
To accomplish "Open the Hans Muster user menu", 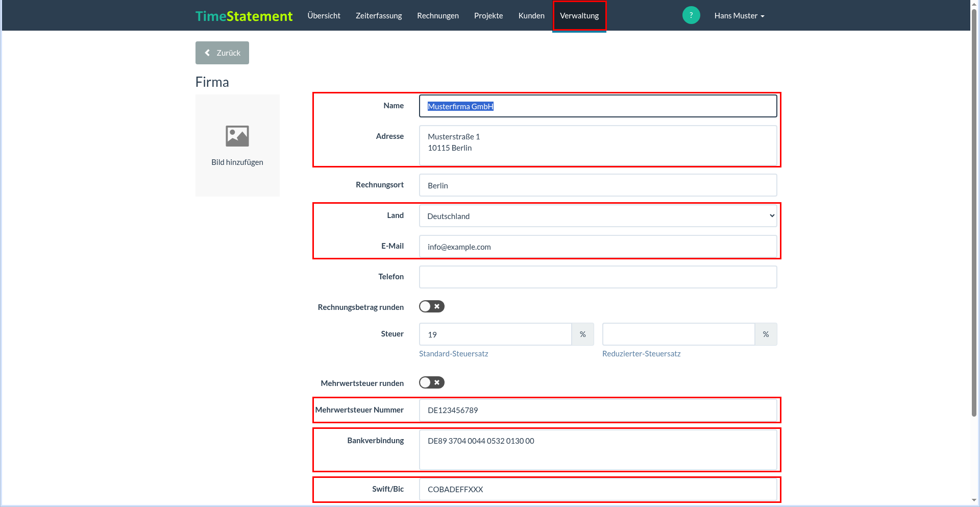I will (x=739, y=16).
